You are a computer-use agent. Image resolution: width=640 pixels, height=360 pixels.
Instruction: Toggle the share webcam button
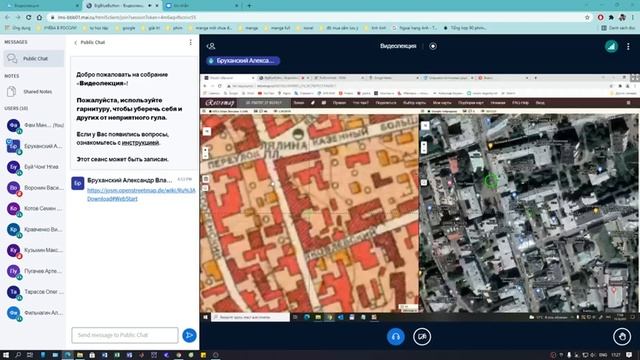click(x=422, y=337)
